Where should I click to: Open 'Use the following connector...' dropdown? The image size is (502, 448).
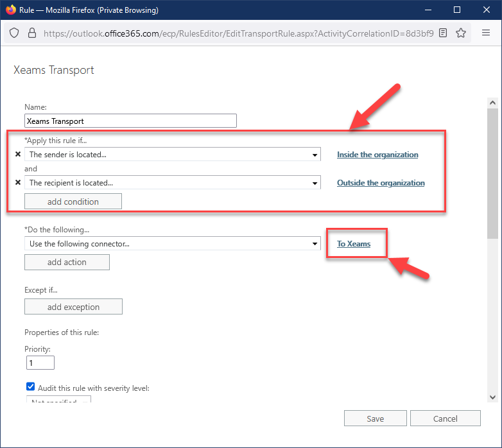click(x=173, y=243)
